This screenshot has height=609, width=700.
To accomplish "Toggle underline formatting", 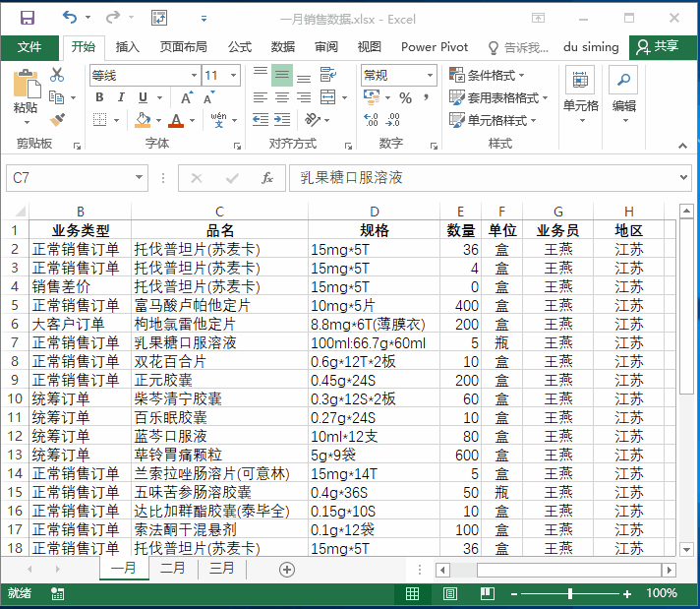I will [143, 97].
